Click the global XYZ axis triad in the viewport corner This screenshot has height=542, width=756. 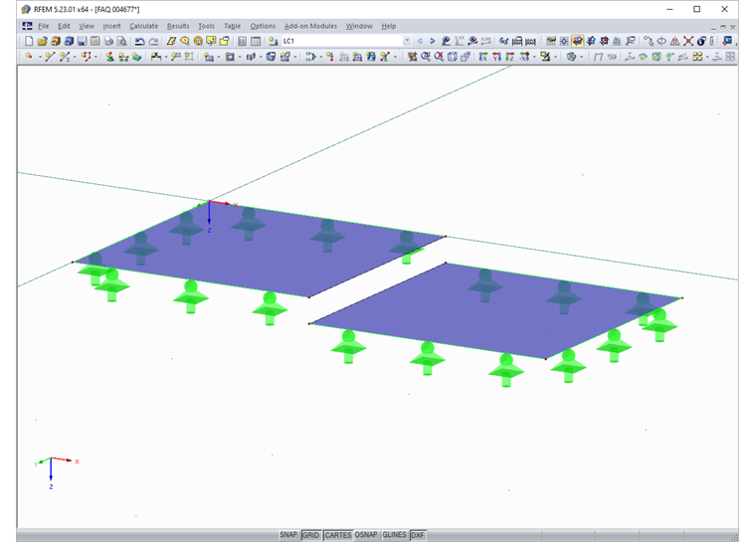[x=56, y=471]
